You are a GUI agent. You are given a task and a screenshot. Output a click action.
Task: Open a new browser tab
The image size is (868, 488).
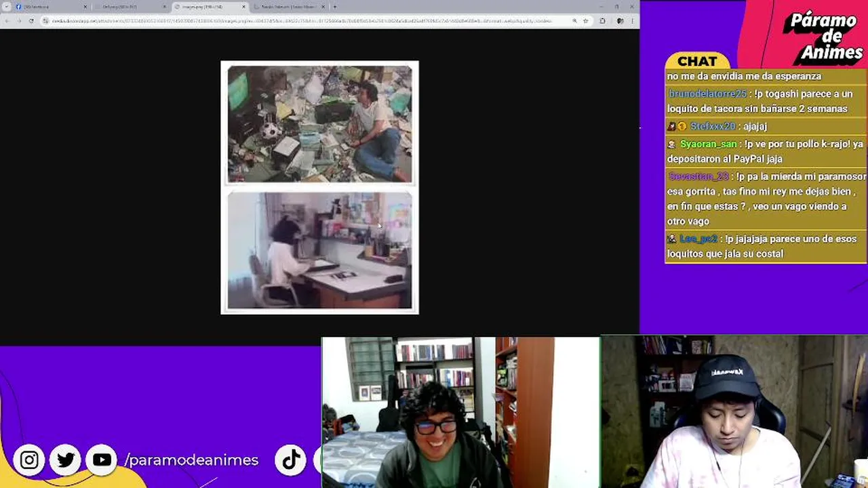click(x=334, y=7)
